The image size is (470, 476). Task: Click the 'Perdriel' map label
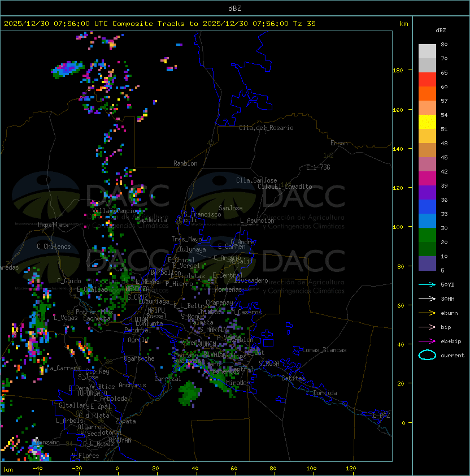[x=138, y=330]
